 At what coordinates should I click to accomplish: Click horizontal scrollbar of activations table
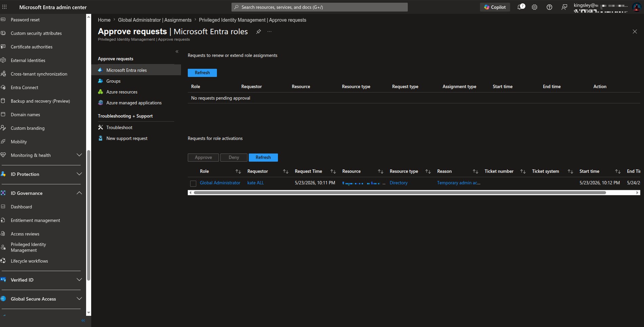point(400,192)
